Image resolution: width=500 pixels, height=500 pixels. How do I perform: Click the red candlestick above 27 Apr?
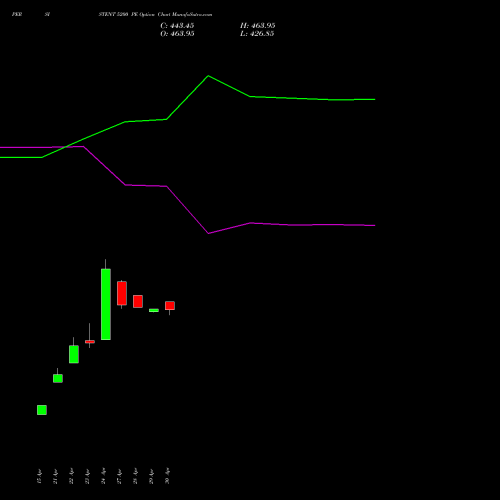122,293
